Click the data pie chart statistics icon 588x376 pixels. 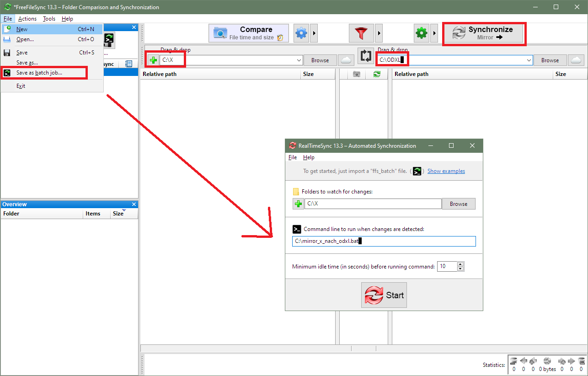pyautogui.click(x=547, y=361)
